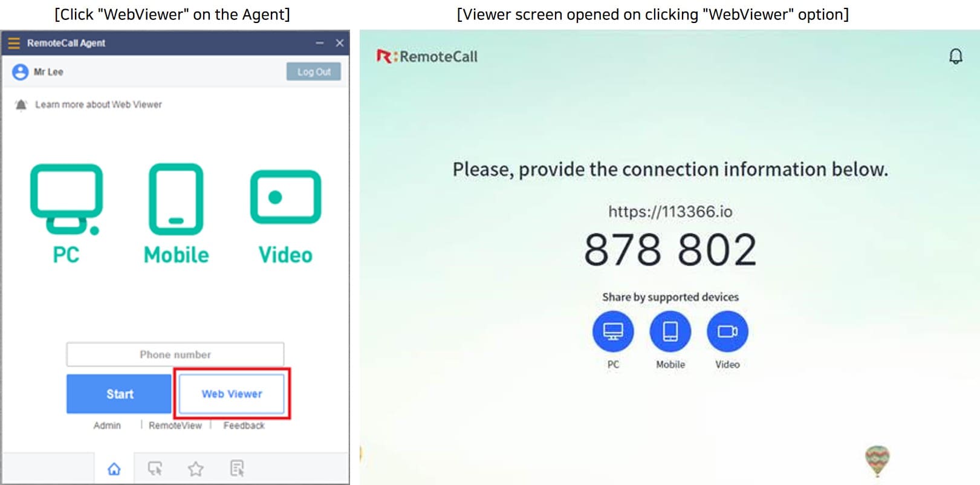This screenshot has height=485, width=980.
Task: Open the remote cursor screen tab icon
Action: [155, 469]
